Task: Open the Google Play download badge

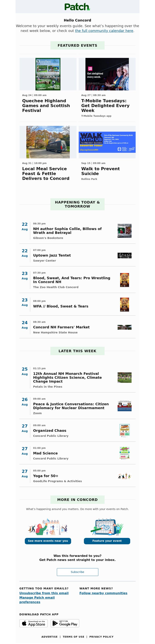Action: [65, 623]
